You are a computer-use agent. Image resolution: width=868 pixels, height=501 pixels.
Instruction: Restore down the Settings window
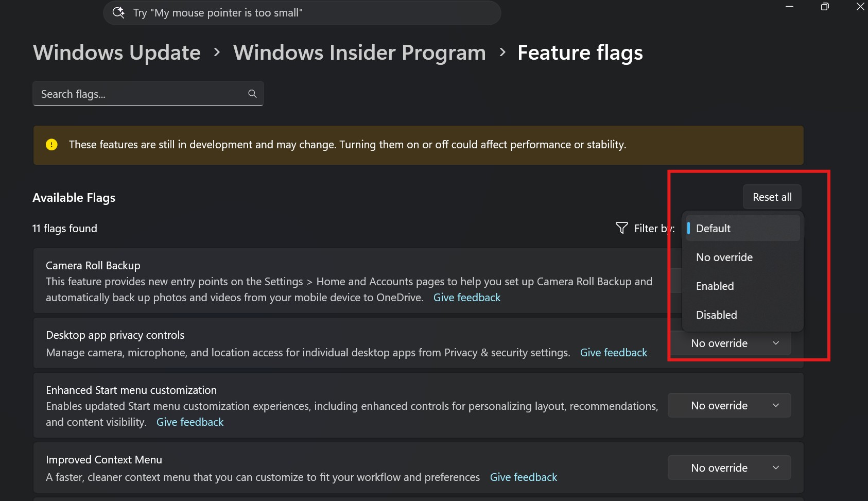[x=825, y=7]
